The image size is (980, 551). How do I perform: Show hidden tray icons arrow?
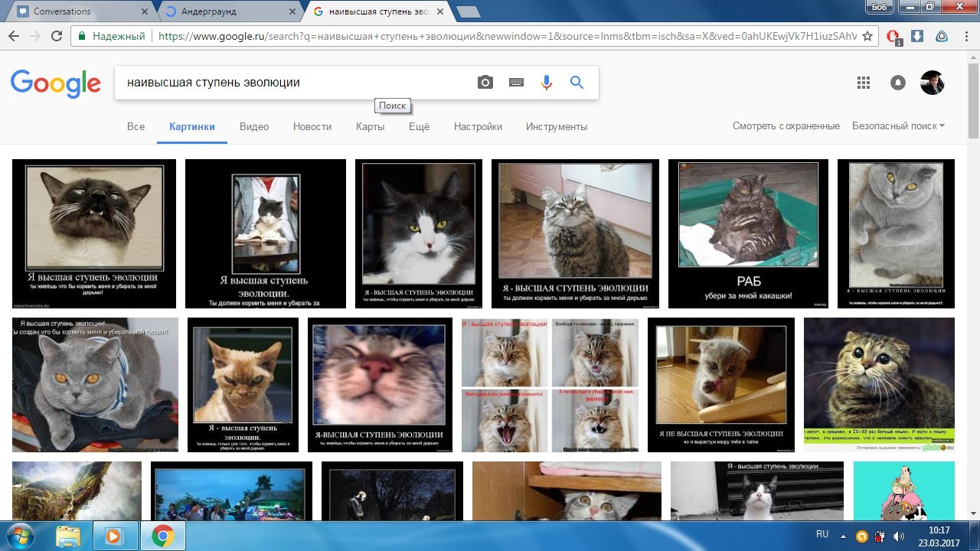click(844, 536)
